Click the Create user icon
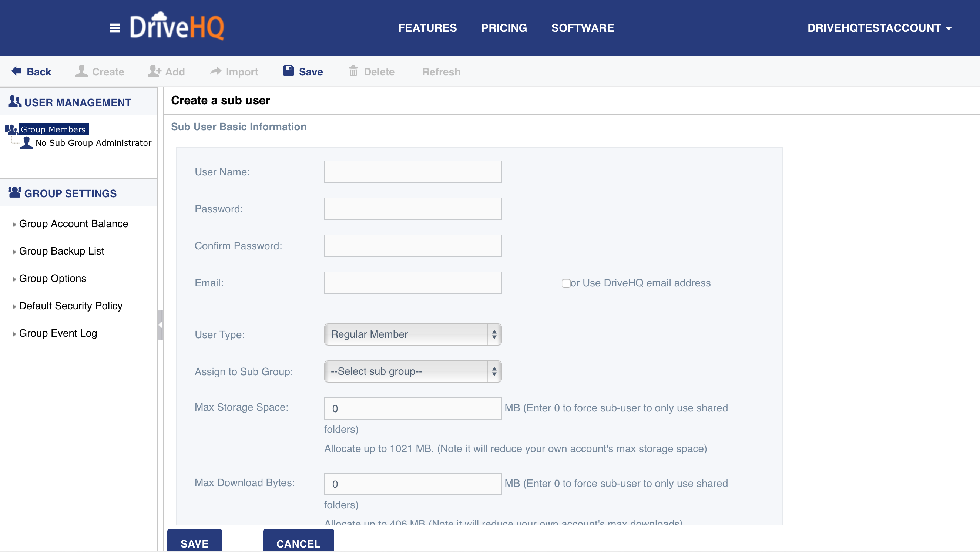 click(81, 71)
